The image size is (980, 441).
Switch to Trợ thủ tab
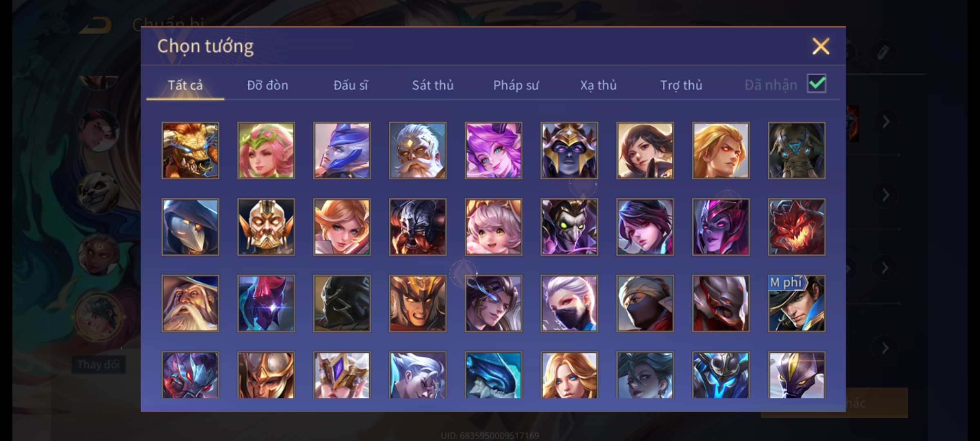682,85
